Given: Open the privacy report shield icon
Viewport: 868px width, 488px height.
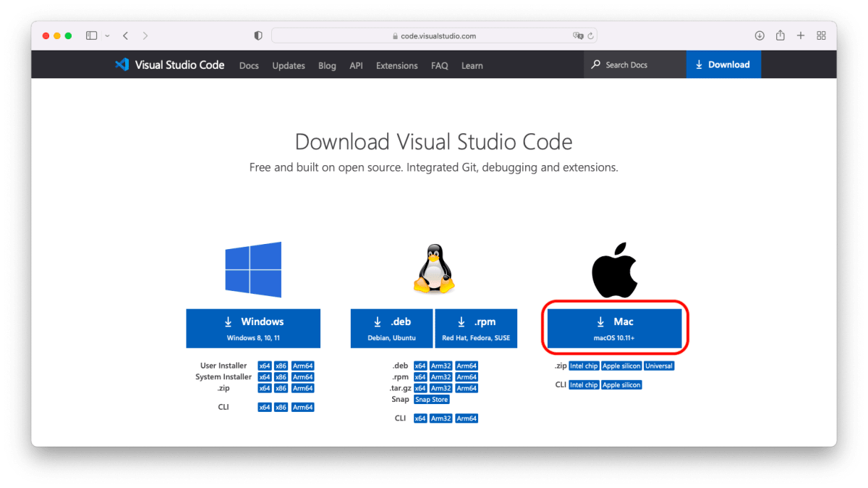Looking at the screenshot, I should 258,35.
